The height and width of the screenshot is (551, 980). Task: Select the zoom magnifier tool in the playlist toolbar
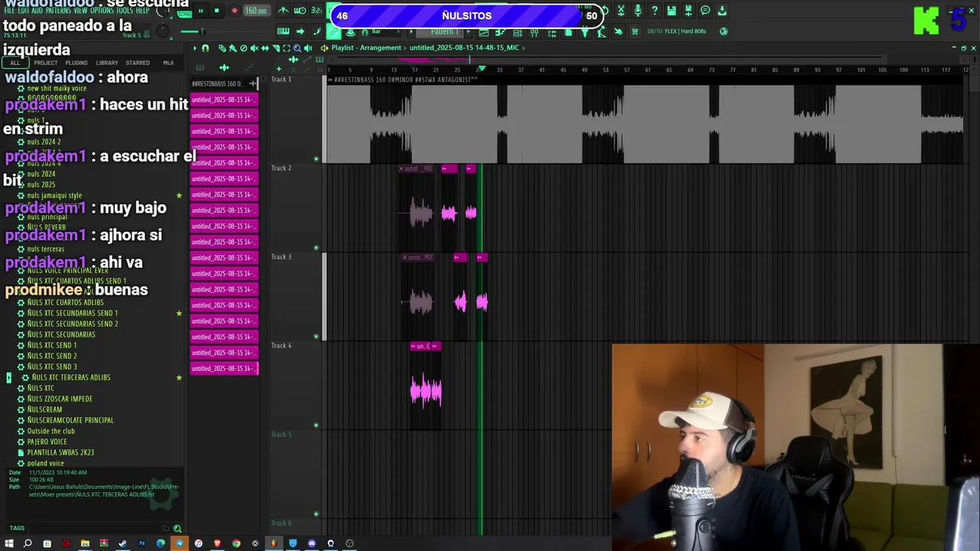tap(297, 48)
